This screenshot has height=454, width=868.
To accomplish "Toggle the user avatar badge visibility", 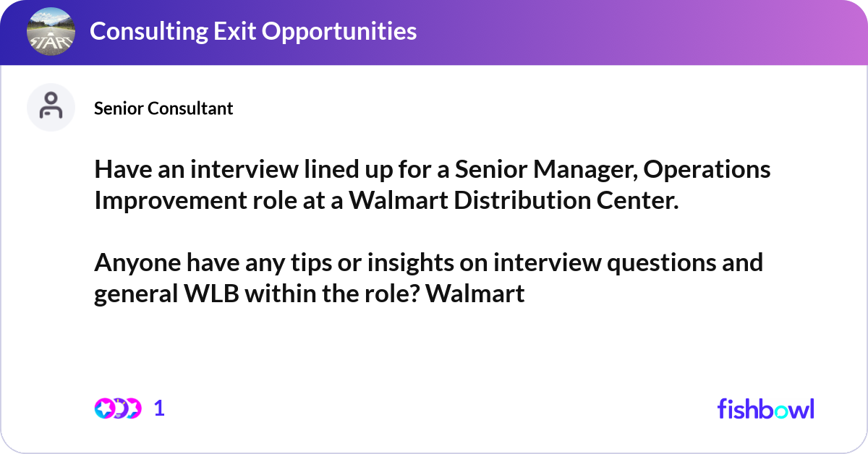I will coord(51,107).
